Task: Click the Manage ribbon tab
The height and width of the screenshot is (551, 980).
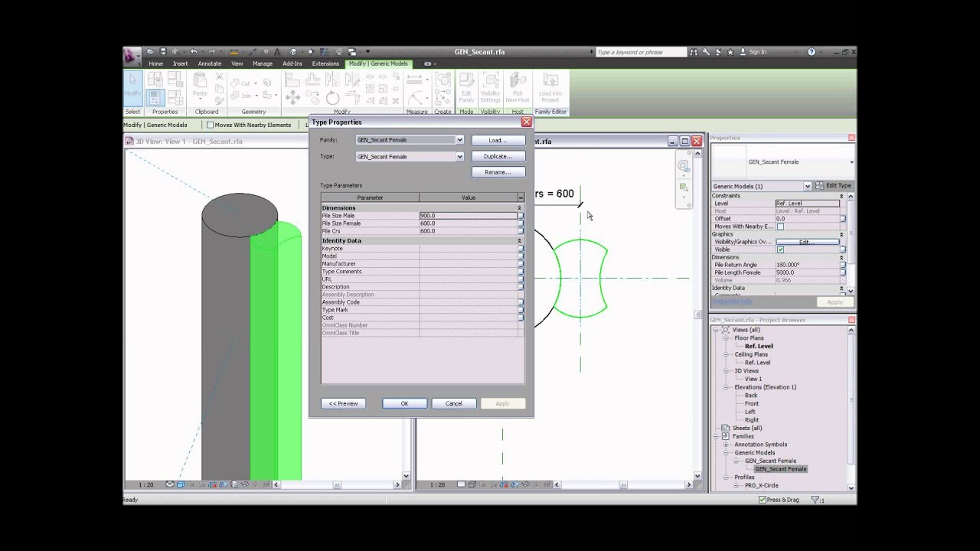Action: pyautogui.click(x=263, y=64)
